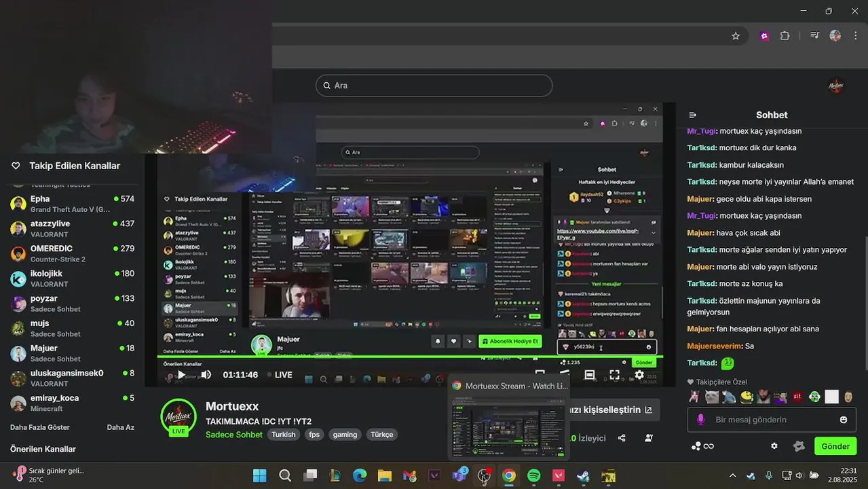Show hidden system tray icons
Viewport: 868px width, 489px height.
click(x=732, y=475)
